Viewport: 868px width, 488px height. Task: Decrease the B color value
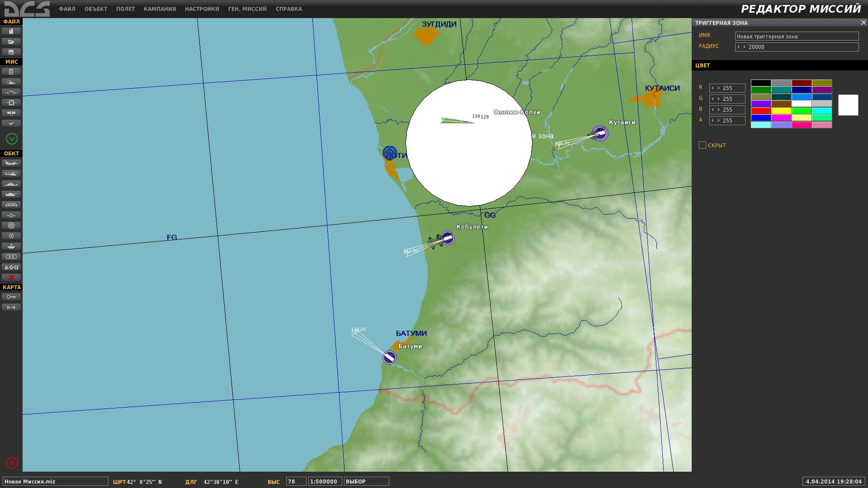pos(713,110)
